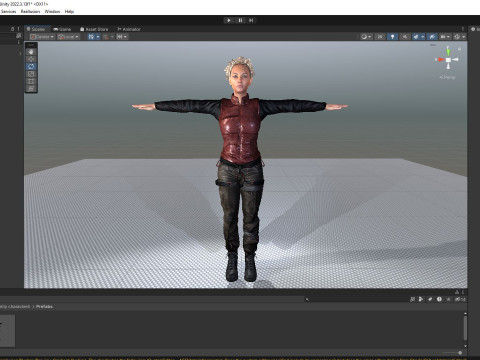The image size is (480, 360).
Task: Click the Project panel scroll down arrow
Action: (465, 346)
